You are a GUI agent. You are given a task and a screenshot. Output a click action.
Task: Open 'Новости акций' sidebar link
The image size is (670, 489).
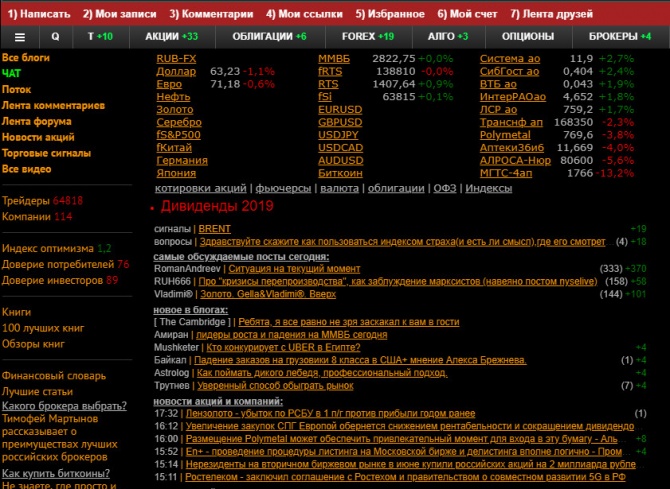coord(38,137)
